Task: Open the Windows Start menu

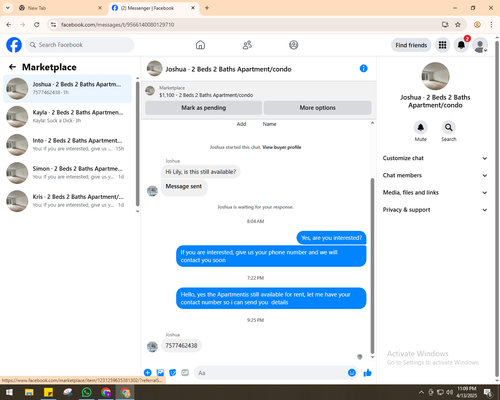Action: [x=9, y=392]
